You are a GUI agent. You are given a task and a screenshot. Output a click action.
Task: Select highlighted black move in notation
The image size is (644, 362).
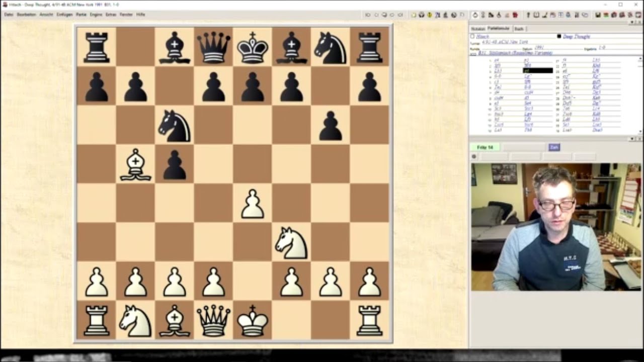point(538,70)
